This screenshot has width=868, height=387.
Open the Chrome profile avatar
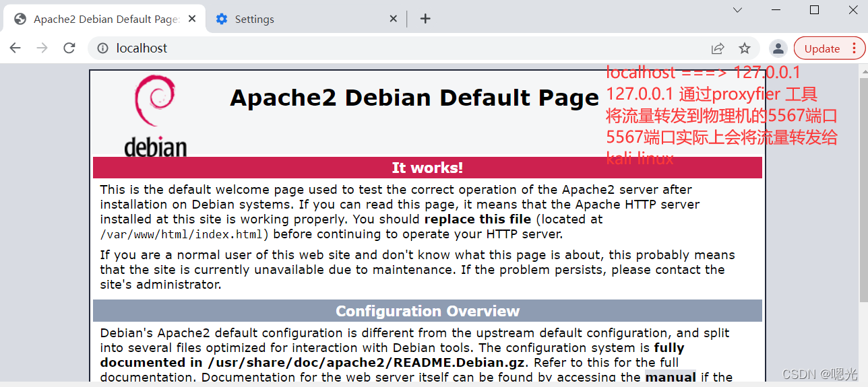tap(778, 48)
